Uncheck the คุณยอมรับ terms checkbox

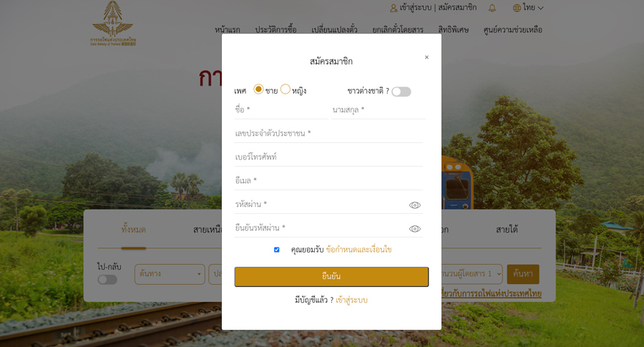277,250
